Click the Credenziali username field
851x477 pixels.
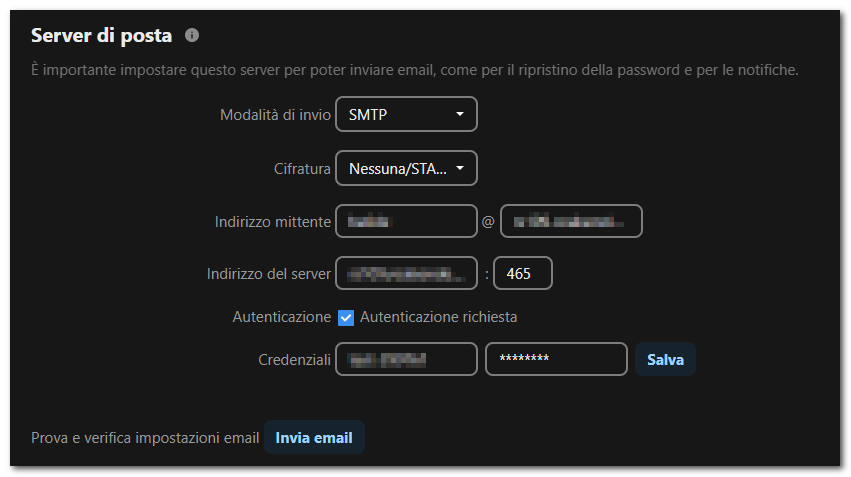pyautogui.click(x=406, y=359)
